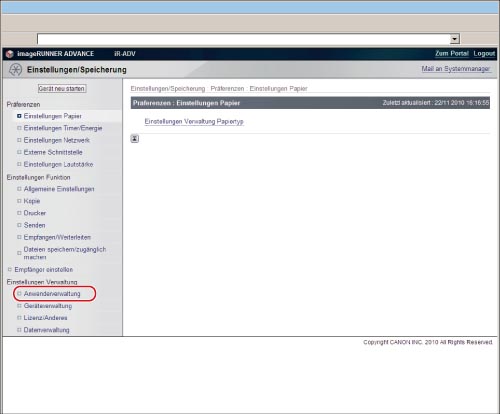Screen dimensions: 500x414
Task: Click the Logout link
Action: point(484,54)
